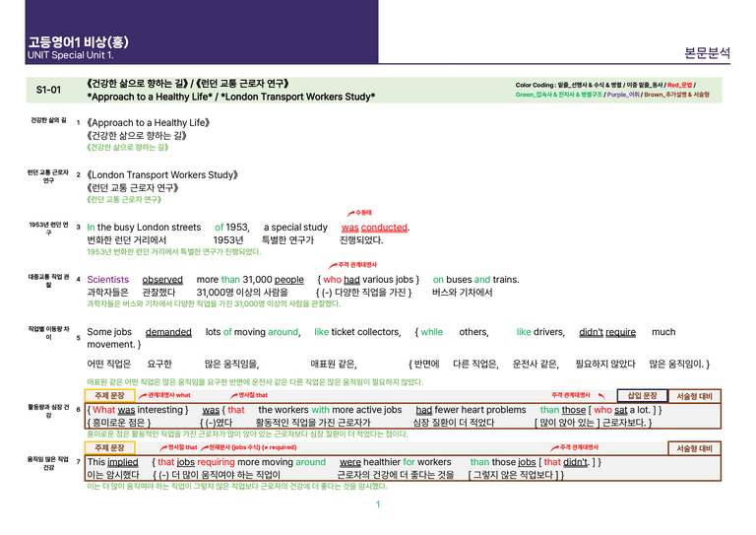
Task: Click the 서술형 대비 tag above sentence 7
Action: [694, 448]
